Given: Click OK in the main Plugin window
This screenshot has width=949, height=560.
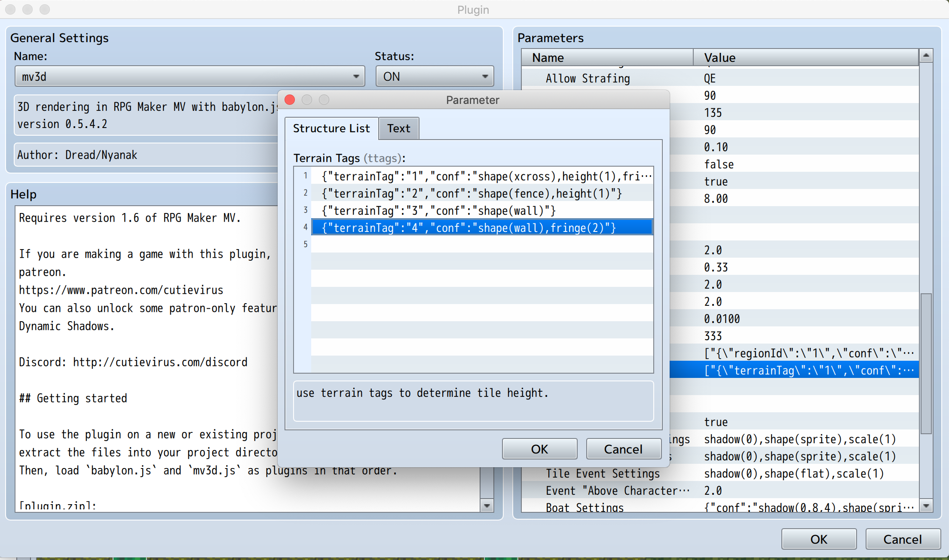Looking at the screenshot, I should (818, 539).
